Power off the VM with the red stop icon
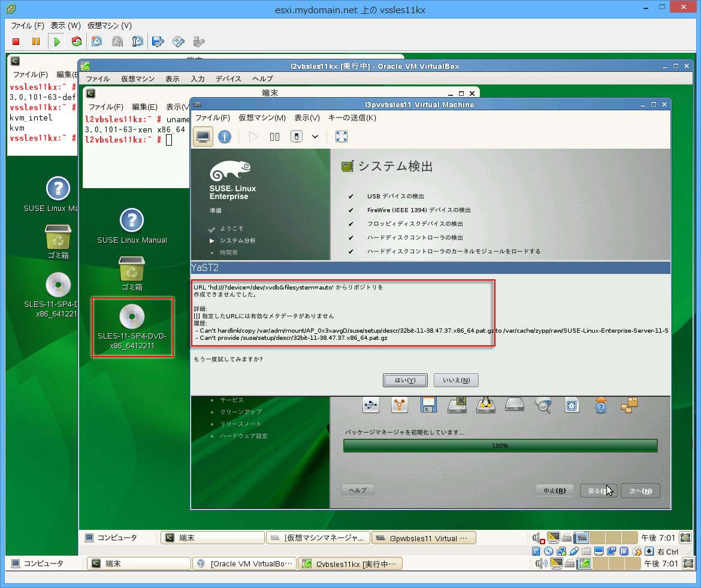 click(x=16, y=41)
